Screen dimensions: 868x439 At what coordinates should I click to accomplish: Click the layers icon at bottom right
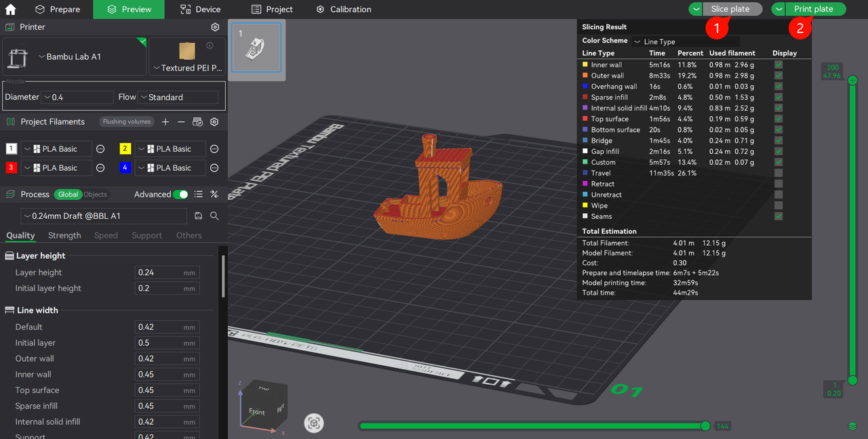[x=852, y=426]
